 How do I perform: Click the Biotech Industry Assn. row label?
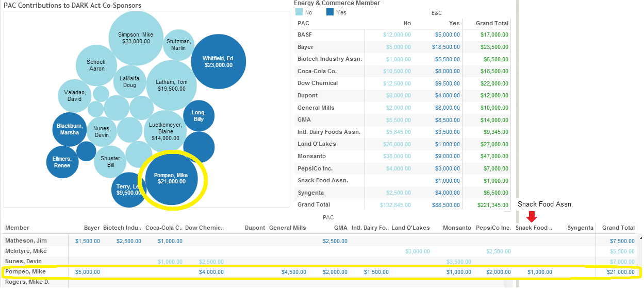point(329,59)
